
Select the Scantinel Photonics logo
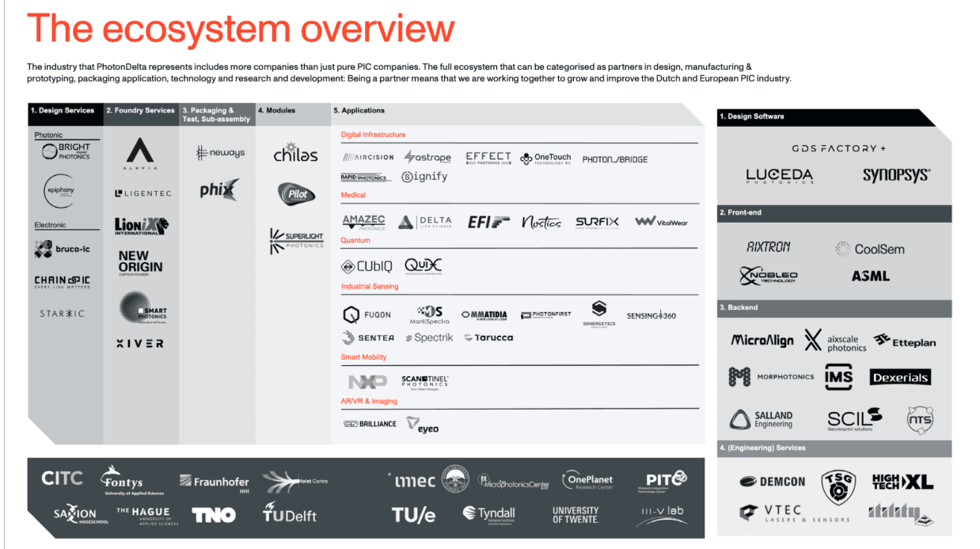[425, 382]
